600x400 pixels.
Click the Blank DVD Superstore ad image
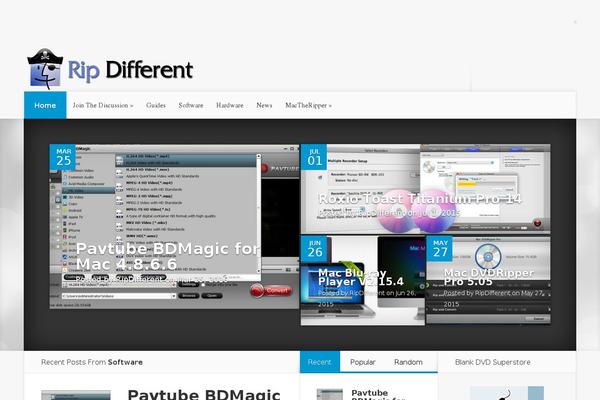[x=507, y=393]
